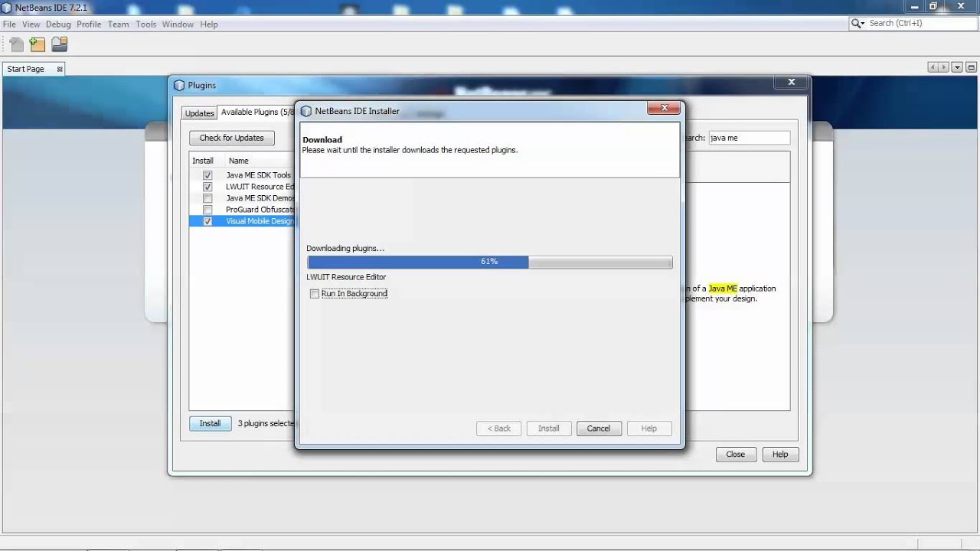This screenshot has width=980, height=551.
Task: Click the NetBeans cube icon in Plugins title
Action: (x=179, y=86)
